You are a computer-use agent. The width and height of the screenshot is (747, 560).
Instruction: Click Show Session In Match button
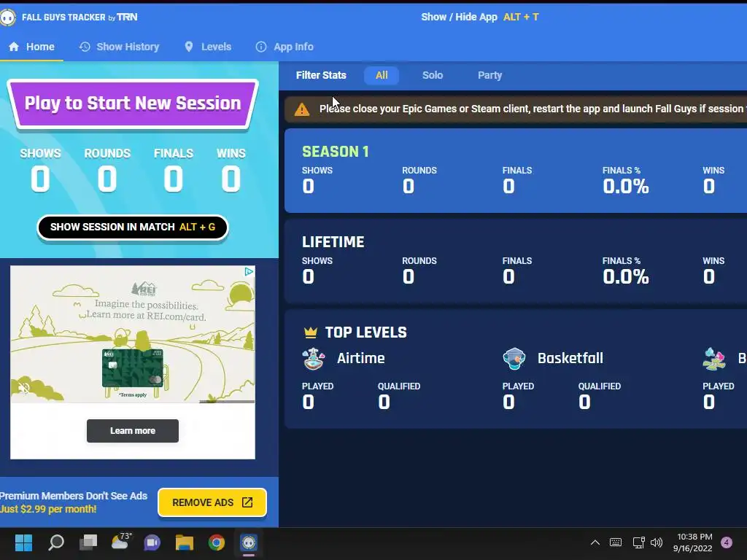click(133, 227)
